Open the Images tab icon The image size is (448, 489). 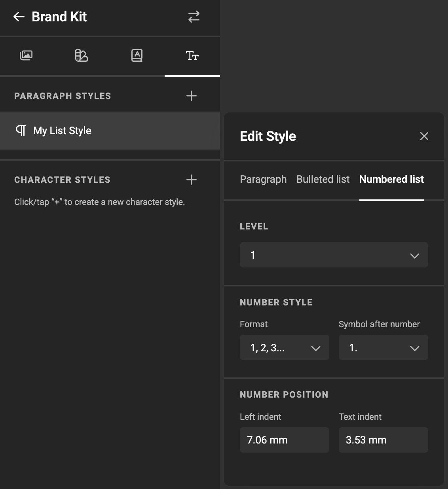tap(26, 55)
